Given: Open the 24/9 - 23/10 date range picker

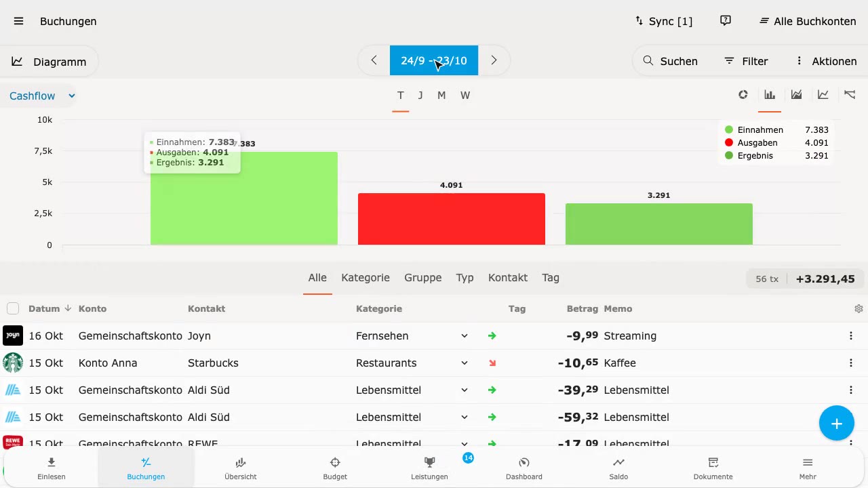Looking at the screenshot, I should tap(434, 60).
